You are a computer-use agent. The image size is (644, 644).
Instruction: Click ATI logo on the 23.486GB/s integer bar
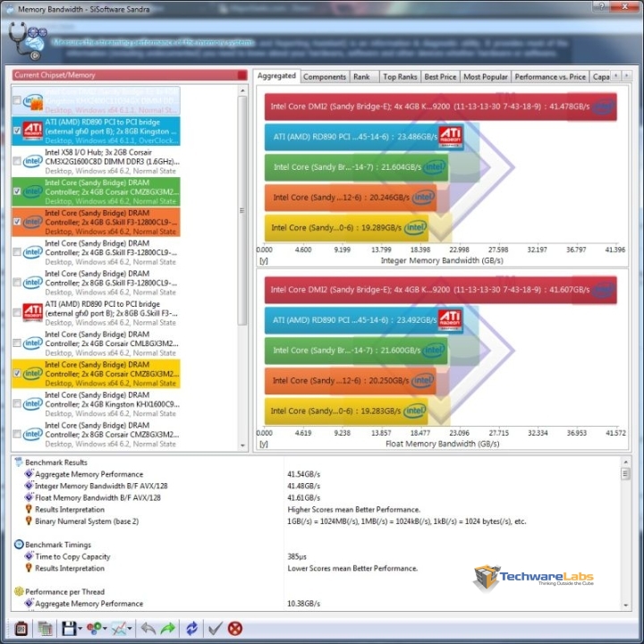pyautogui.click(x=451, y=136)
